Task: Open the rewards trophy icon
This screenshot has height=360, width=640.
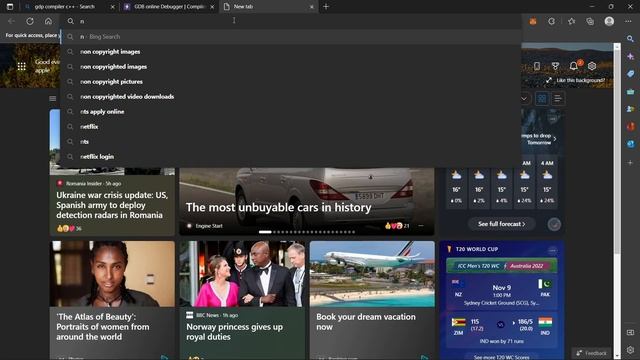Action: [555, 66]
